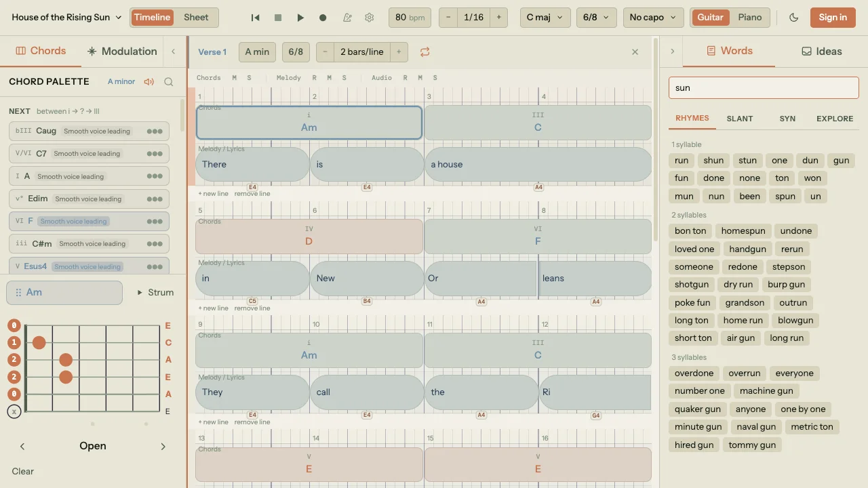Click the loop icon beside 2 bars/line
The height and width of the screenshot is (488, 868).
(425, 52)
